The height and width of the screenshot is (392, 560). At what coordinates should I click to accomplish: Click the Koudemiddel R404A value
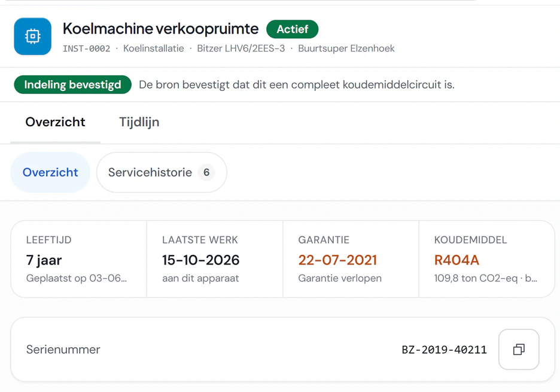pyautogui.click(x=456, y=260)
